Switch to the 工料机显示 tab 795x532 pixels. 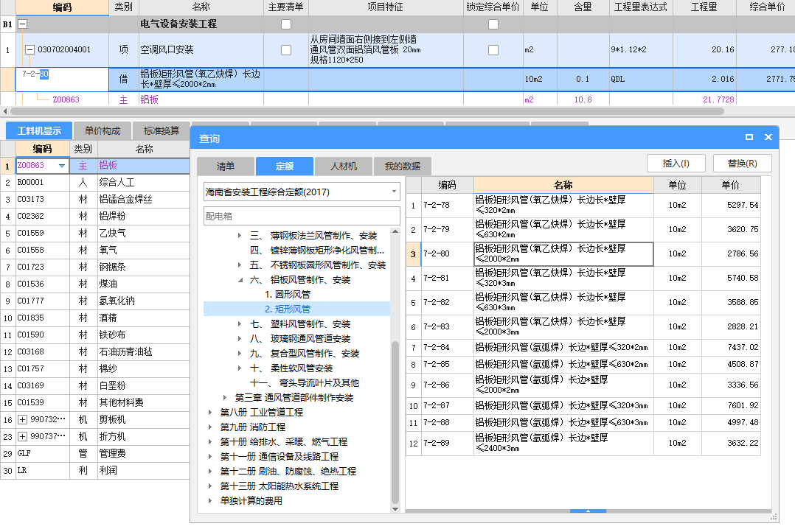pos(39,130)
